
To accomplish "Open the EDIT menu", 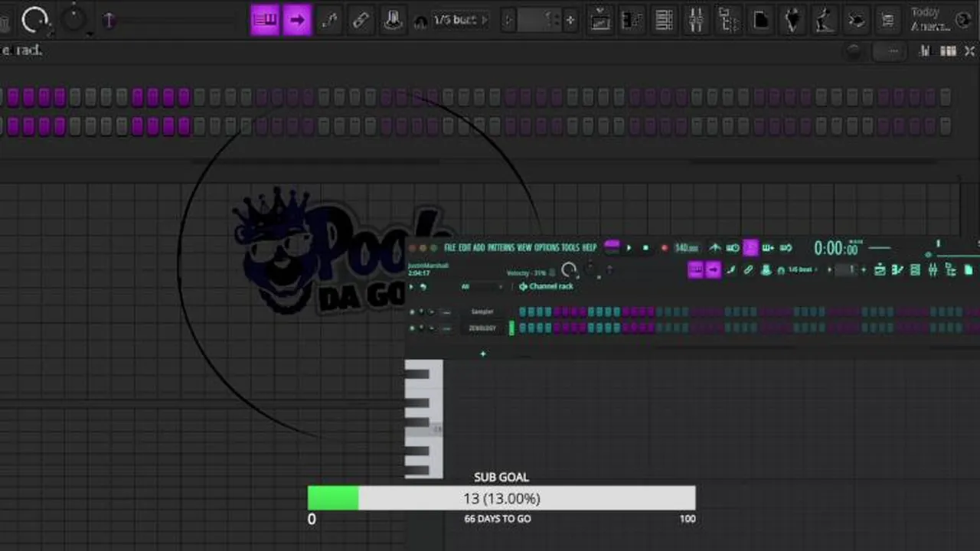I will pyautogui.click(x=465, y=247).
